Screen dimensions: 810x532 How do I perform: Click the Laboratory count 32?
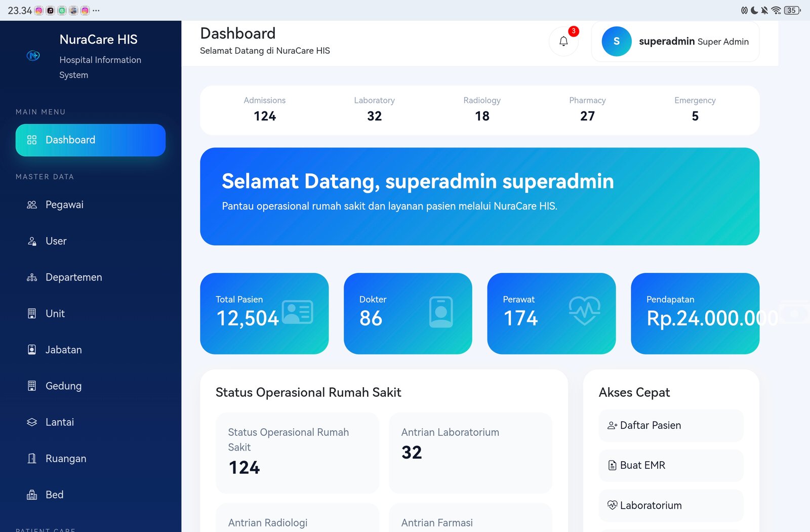[375, 116]
